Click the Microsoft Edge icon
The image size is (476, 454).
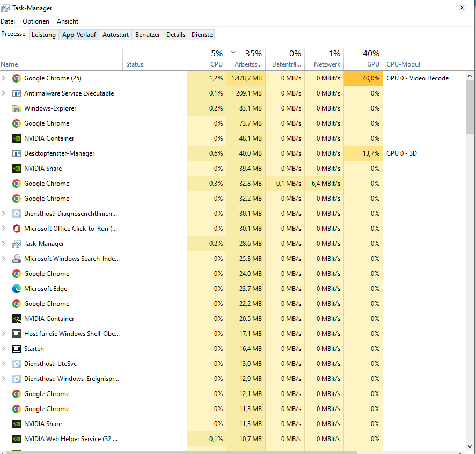(16, 288)
